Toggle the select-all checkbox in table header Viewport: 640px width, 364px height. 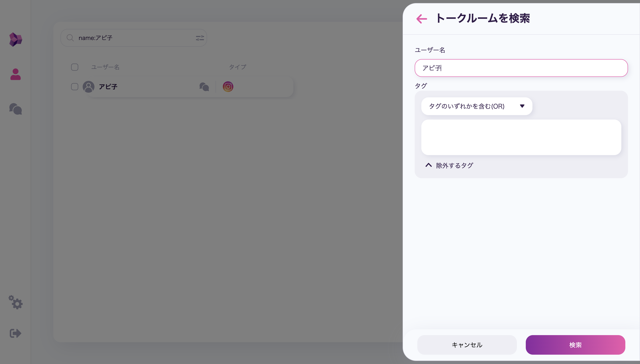[x=74, y=67]
